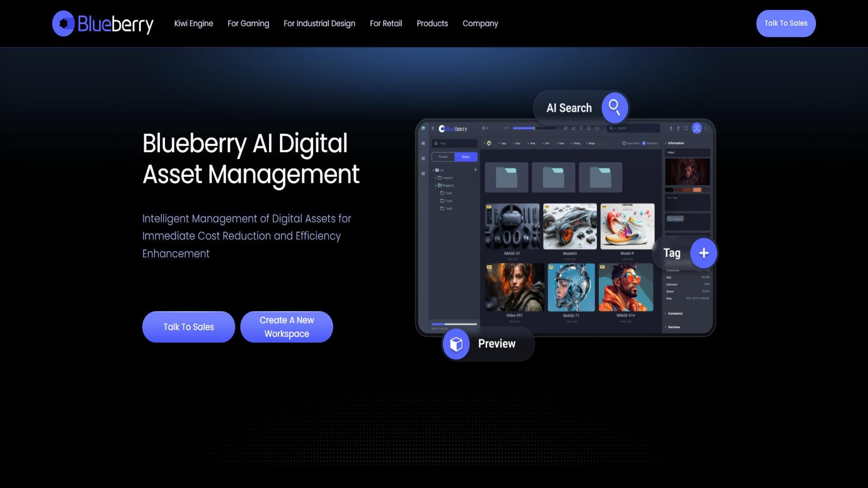Open the Shape filter dropdown
Screen dimensions: 868x488
tap(590, 143)
